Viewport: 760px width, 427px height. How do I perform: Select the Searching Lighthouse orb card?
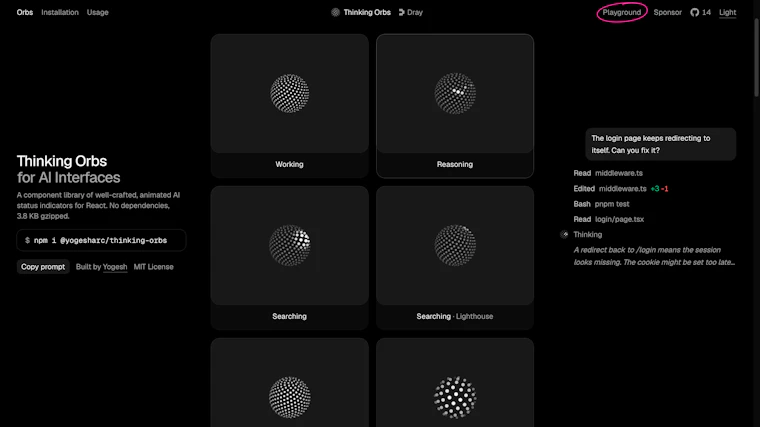[x=455, y=258]
